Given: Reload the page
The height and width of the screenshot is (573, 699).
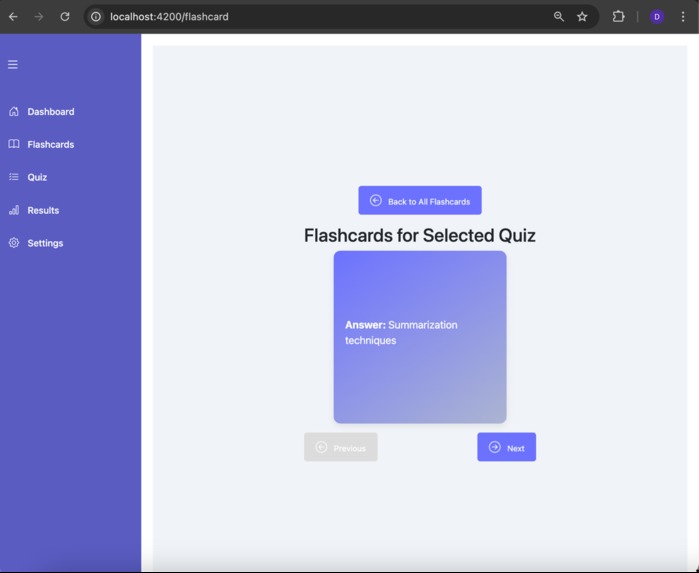Looking at the screenshot, I should click(65, 16).
